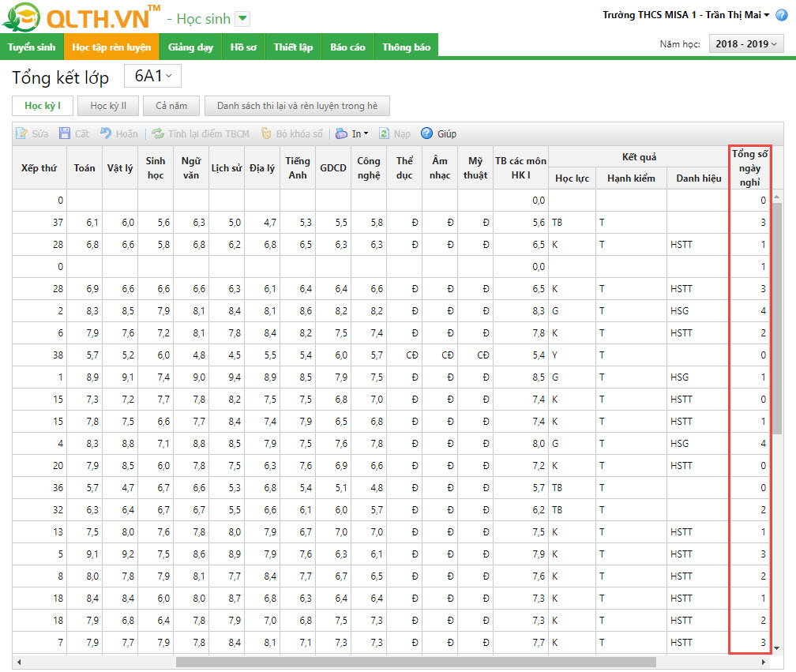Open the Hồ sơ menu
Screen dimensions: 796x672
243,47
